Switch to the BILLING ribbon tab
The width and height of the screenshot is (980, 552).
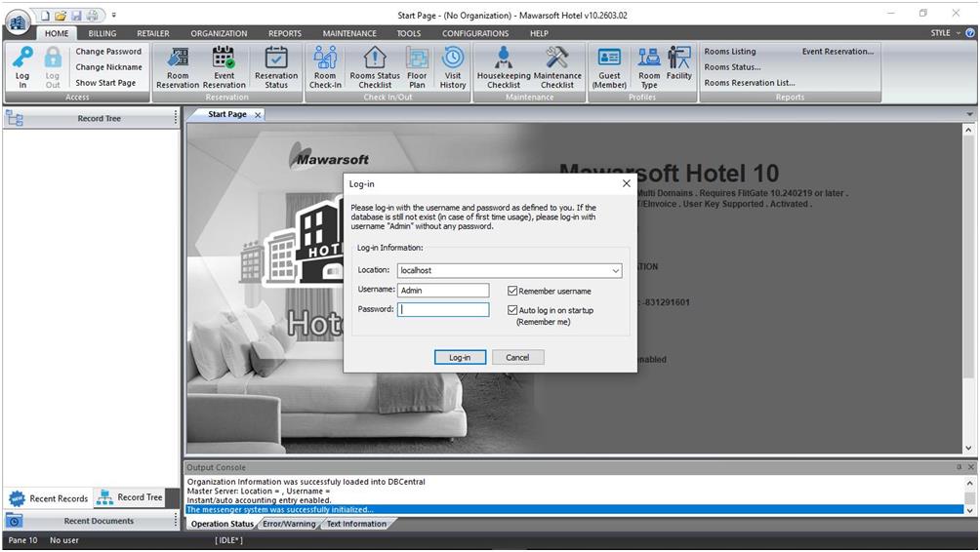click(x=102, y=33)
